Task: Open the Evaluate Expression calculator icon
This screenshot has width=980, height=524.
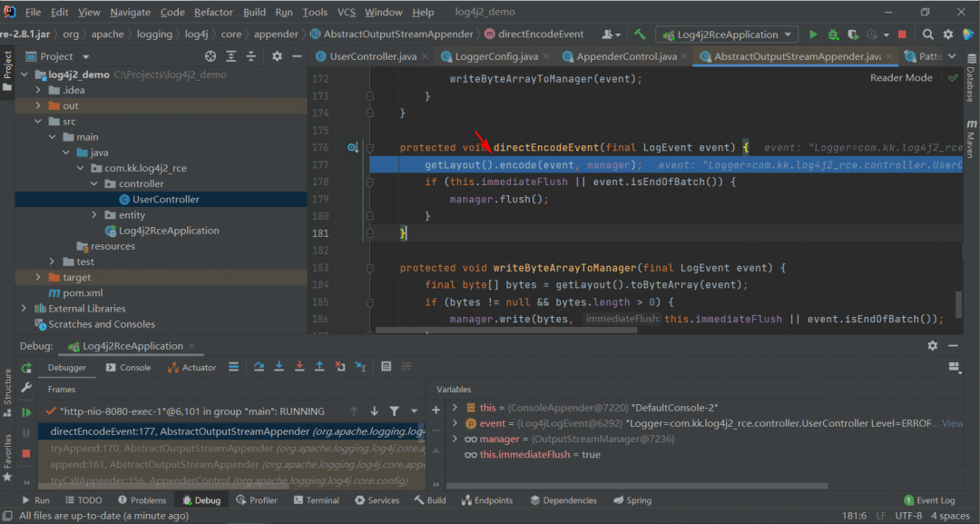Action: pos(386,367)
